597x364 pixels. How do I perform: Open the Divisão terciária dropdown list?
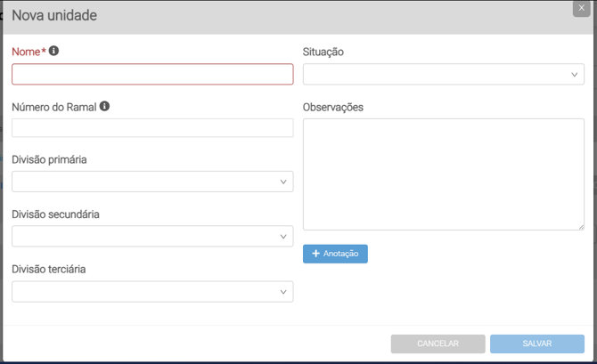point(152,292)
